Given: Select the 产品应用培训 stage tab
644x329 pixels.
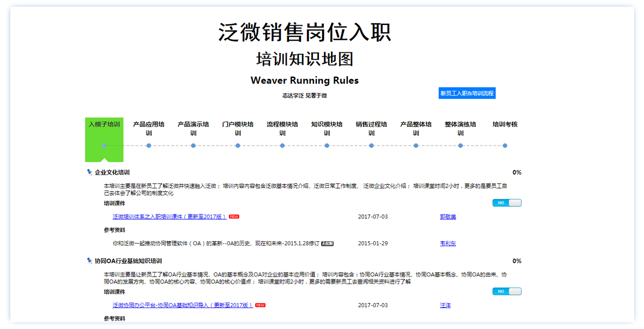Looking at the screenshot, I should pos(149,128).
